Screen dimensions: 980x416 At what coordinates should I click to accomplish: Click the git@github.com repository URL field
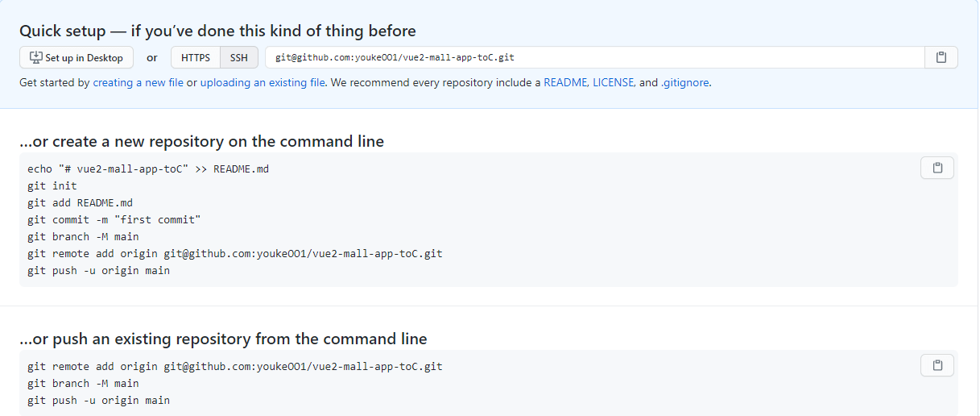(594, 57)
